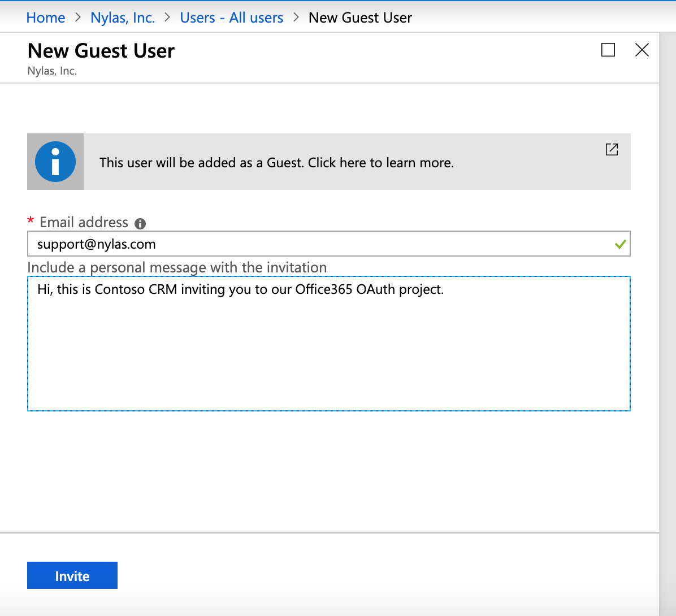Click the blue information icon in the banner
Screen dimensions: 676x616
point(55,161)
